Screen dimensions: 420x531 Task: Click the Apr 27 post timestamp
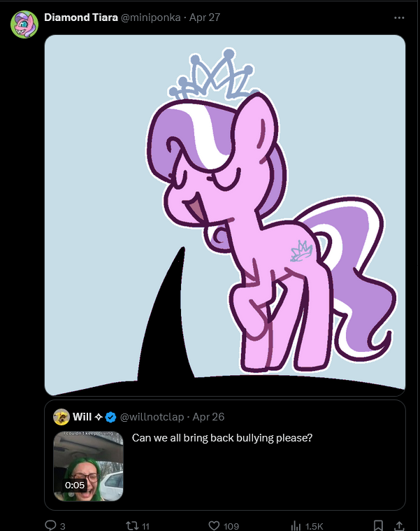pyautogui.click(x=205, y=17)
